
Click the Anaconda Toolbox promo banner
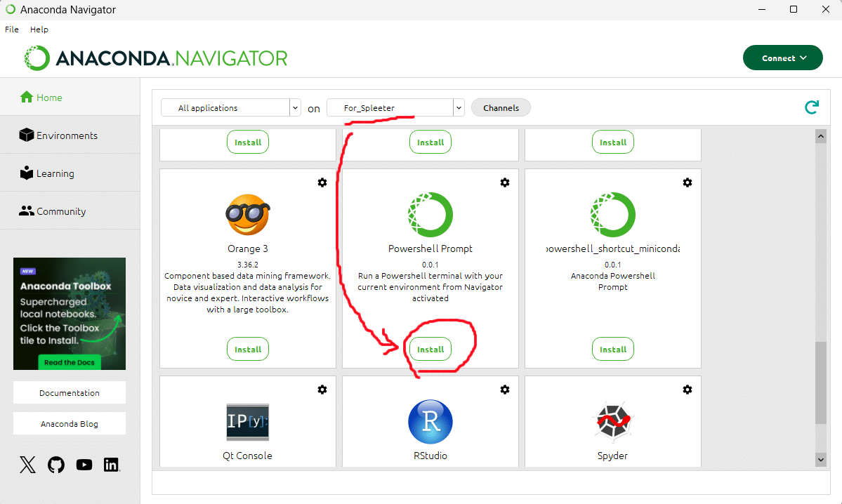[70, 314]
